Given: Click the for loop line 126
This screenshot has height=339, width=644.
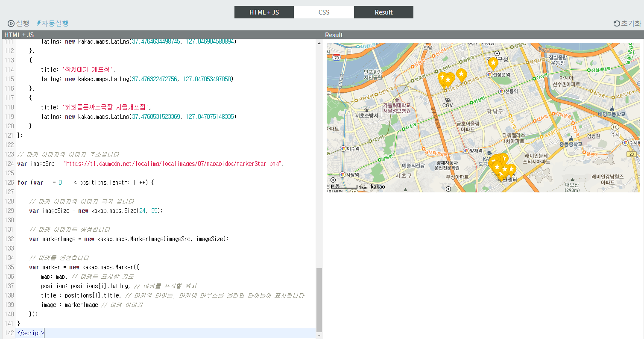Looking at the screenshot, I should pos(85,183).
